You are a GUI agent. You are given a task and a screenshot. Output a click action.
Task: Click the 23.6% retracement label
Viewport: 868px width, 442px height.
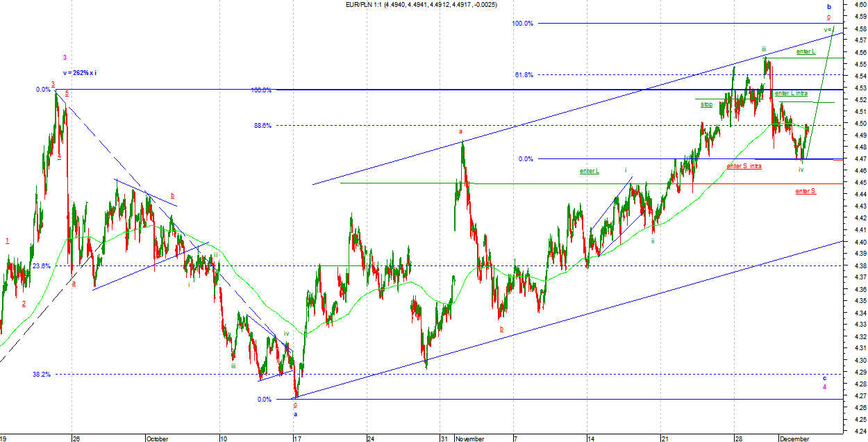(42, 266)
